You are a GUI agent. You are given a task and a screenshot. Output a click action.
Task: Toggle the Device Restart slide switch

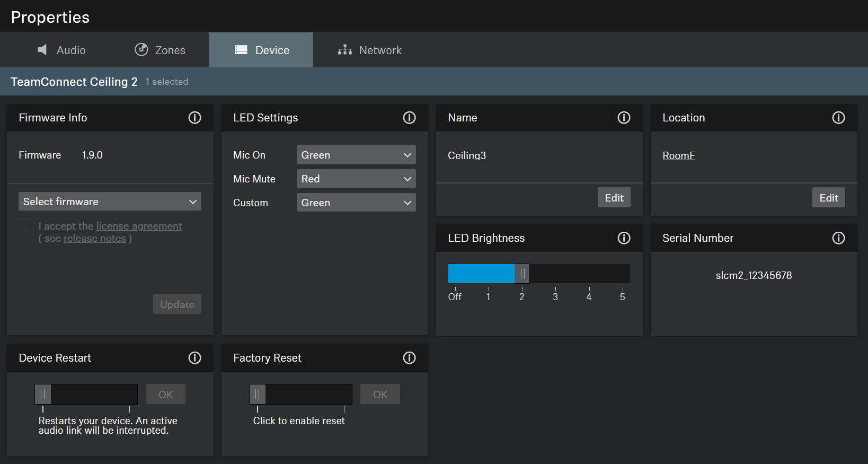click(x=43, y=395)
